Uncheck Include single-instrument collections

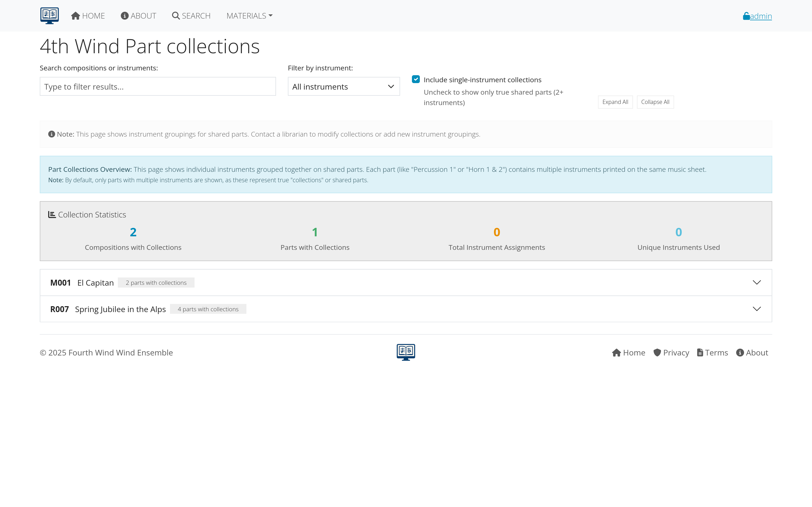pyautogui.click(x=416, y=79)
